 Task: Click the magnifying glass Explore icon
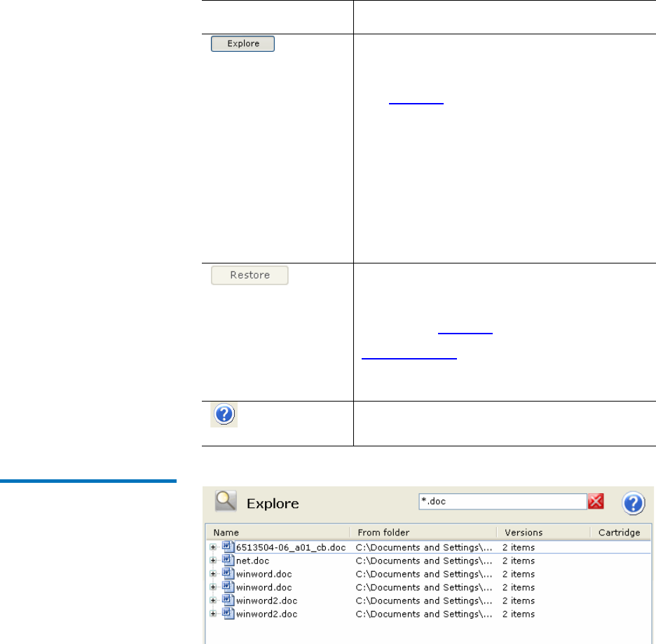(226, 502)
